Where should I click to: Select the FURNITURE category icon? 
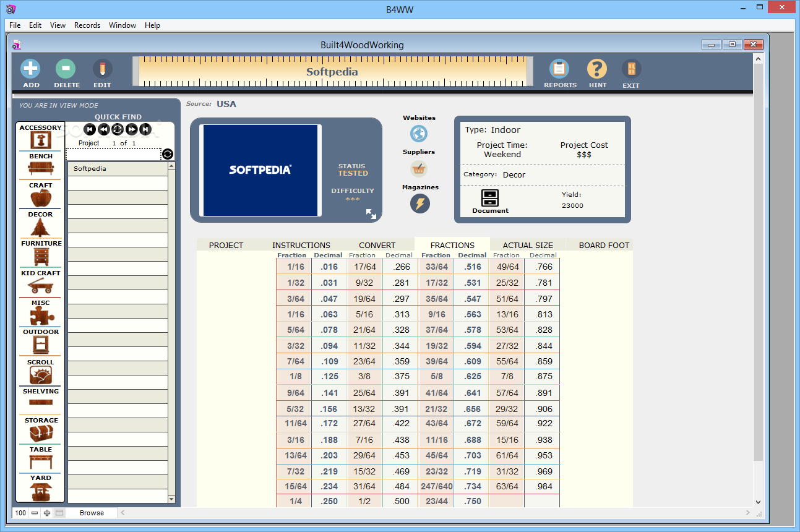point(41,256)
